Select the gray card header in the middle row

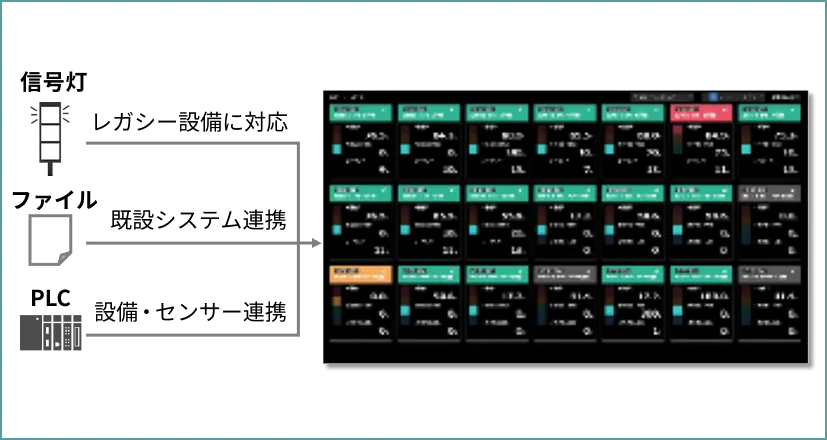[769, 194]
